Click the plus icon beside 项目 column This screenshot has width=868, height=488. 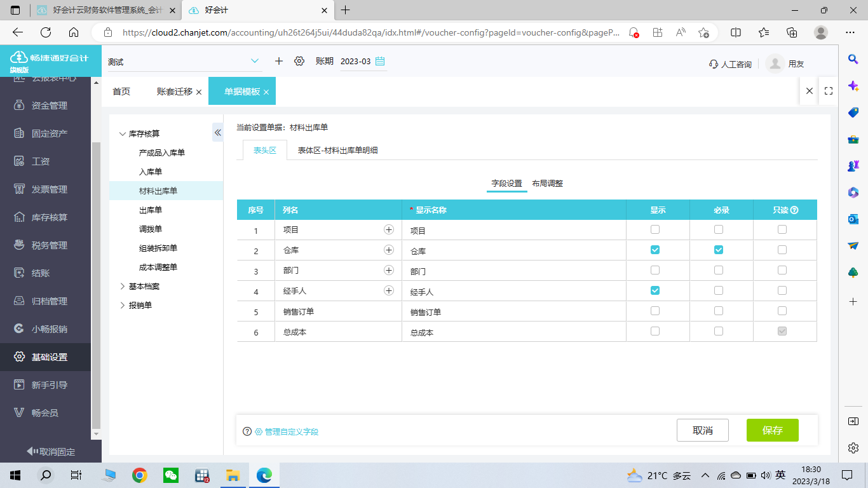(388, 229)
